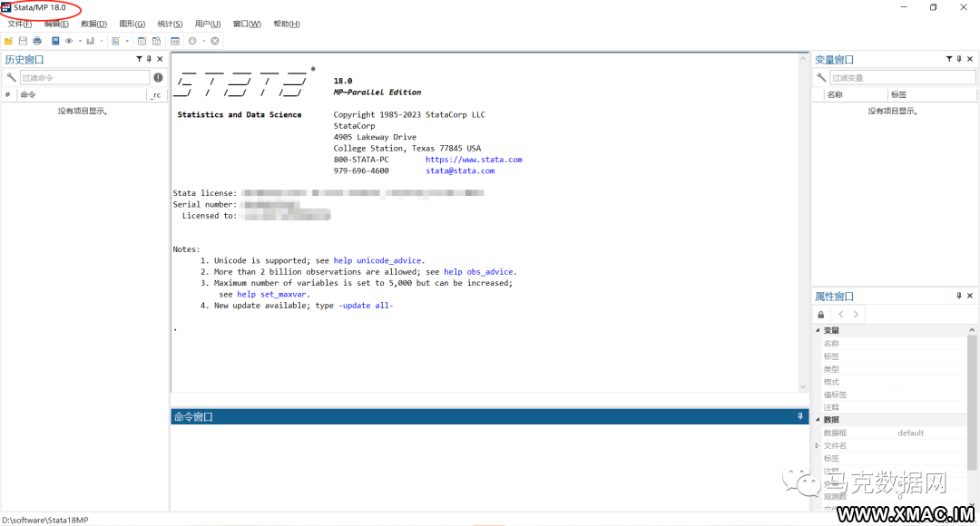
Task: Pin the 命令窗口 panel
Action: [x=800, y=416]
